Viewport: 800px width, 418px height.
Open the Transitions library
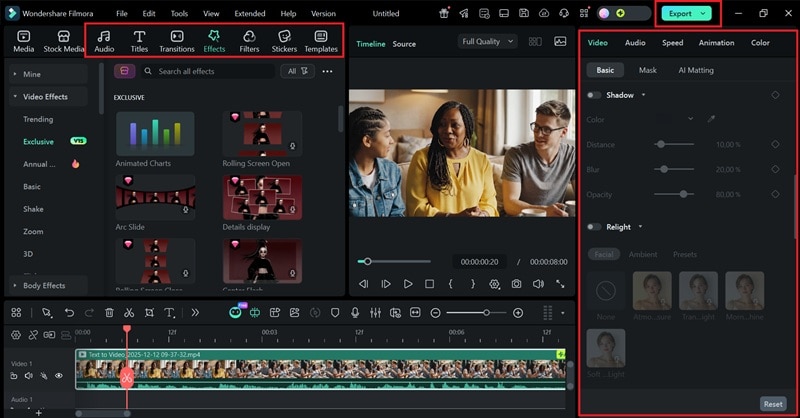coord(176,41)
